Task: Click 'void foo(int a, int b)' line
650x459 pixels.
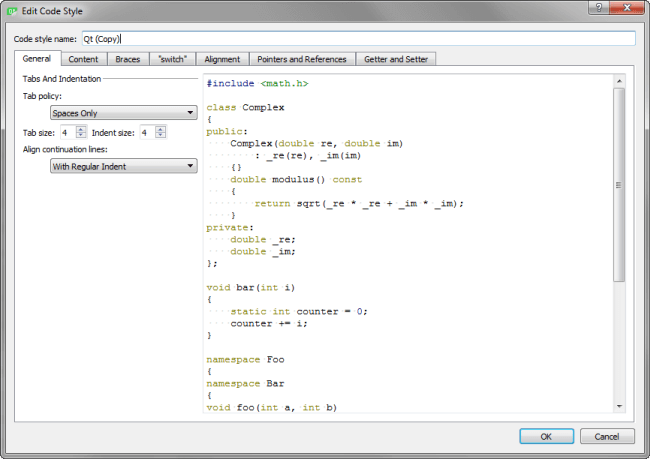Action: 272,408
